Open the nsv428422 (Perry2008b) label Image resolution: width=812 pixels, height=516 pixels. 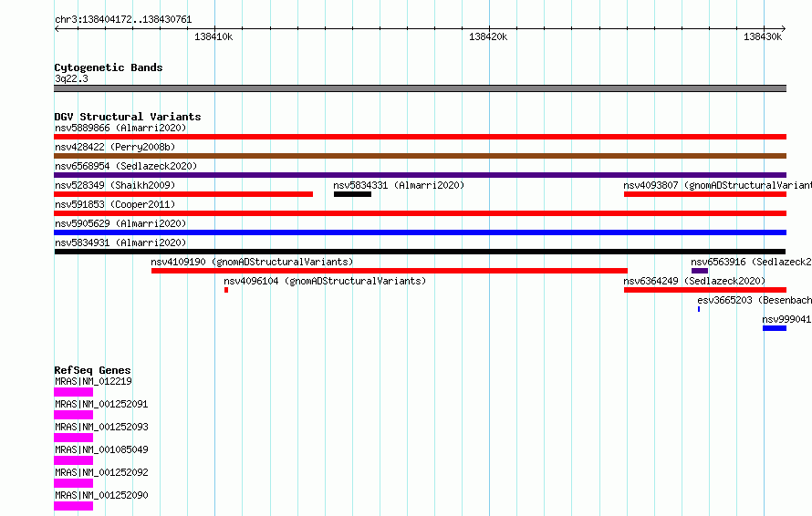click(x=115, y=147)
